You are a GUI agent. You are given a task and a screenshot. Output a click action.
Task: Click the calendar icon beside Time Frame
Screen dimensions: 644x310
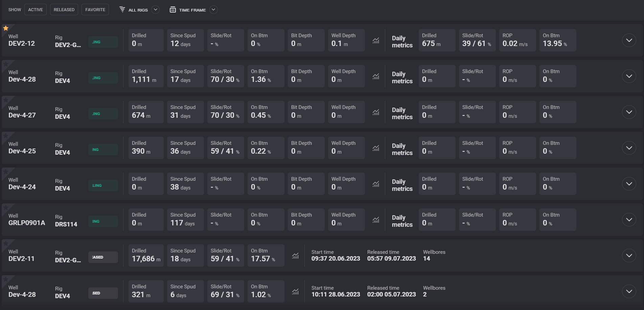[x=172, y=10]
